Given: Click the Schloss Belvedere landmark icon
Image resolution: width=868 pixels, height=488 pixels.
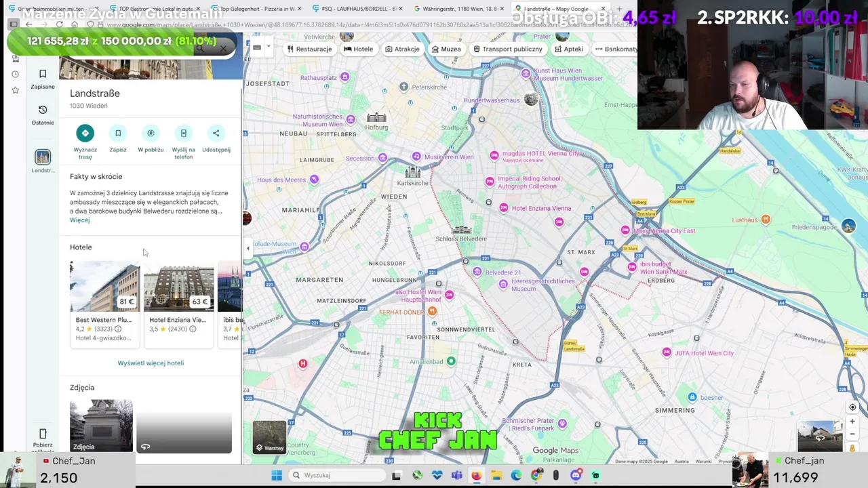Looking at the screenshot, I should click(462, 230).
